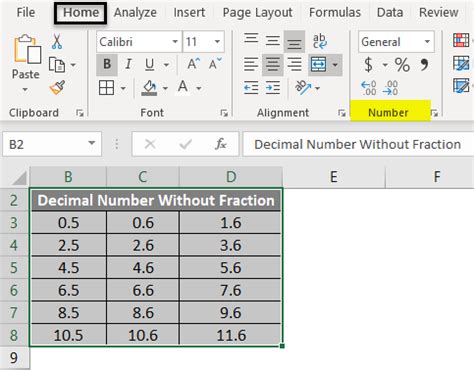Switch to Home tab
The height and width of the screenshot is (370, 474).
81,13
